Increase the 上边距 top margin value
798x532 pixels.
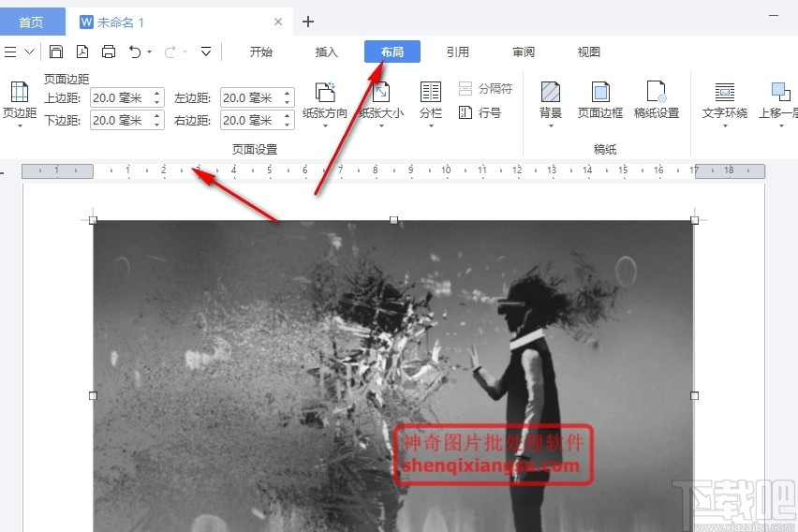tap(157, 93)
